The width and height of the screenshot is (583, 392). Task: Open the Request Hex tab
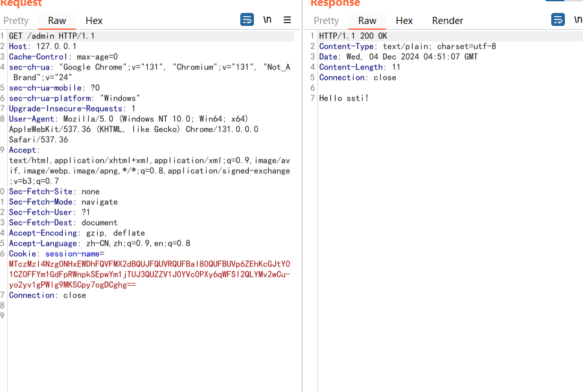tap(94, 21)
